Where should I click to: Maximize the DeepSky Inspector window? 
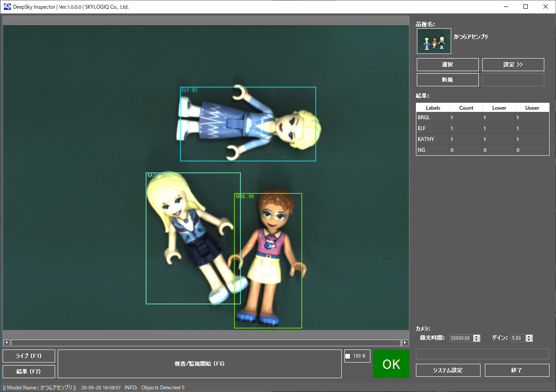526,7
